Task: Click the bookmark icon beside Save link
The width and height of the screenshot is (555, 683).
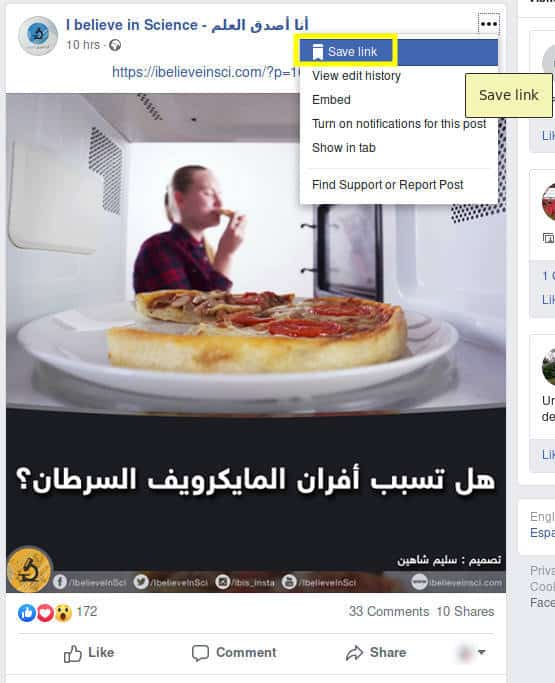Action: (x=318, y=52)
